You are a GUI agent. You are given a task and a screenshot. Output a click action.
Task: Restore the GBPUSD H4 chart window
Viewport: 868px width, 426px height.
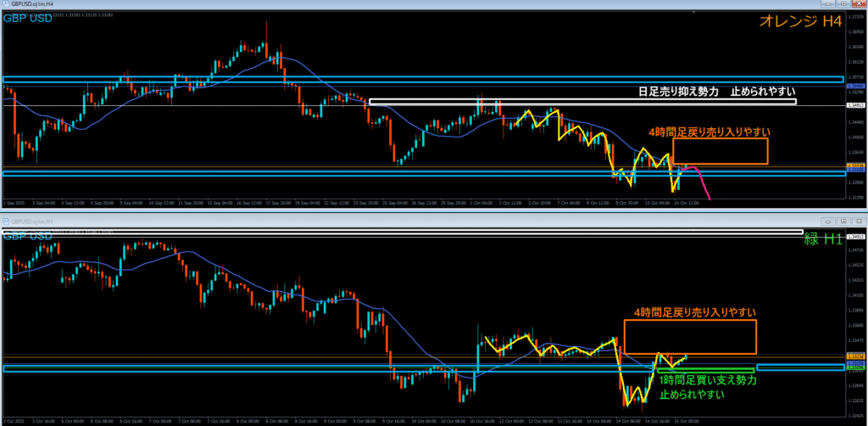[843, 3]
